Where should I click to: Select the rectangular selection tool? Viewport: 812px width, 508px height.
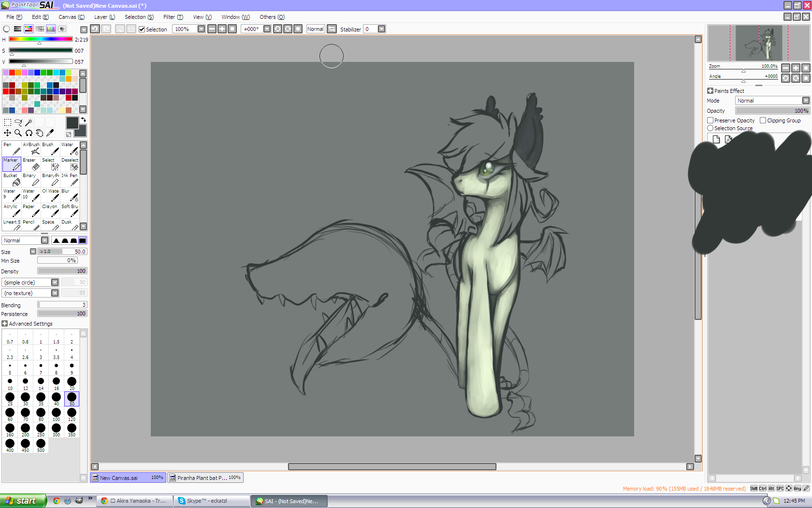coord(7,122)
